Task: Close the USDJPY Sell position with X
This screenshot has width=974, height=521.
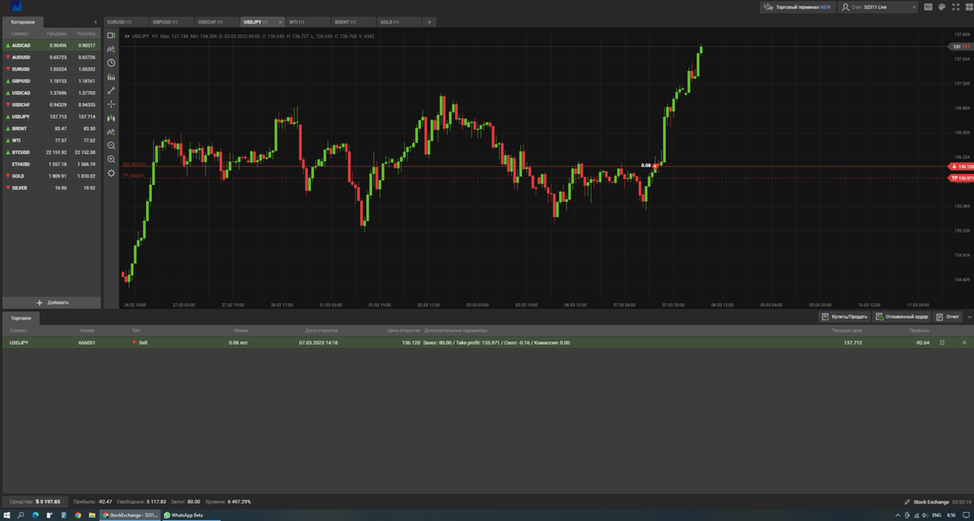Action: [964, 343]
